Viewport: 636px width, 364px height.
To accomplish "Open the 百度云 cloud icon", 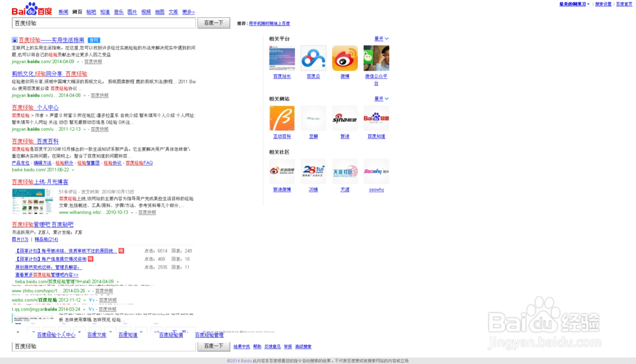I will pyautogui.click(x=313, y=58).
